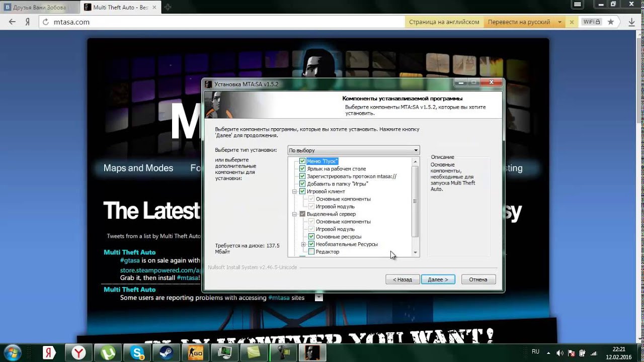Reload the mtasa.com page
This screenshot has height=362, width=644.
coord(45,22)
